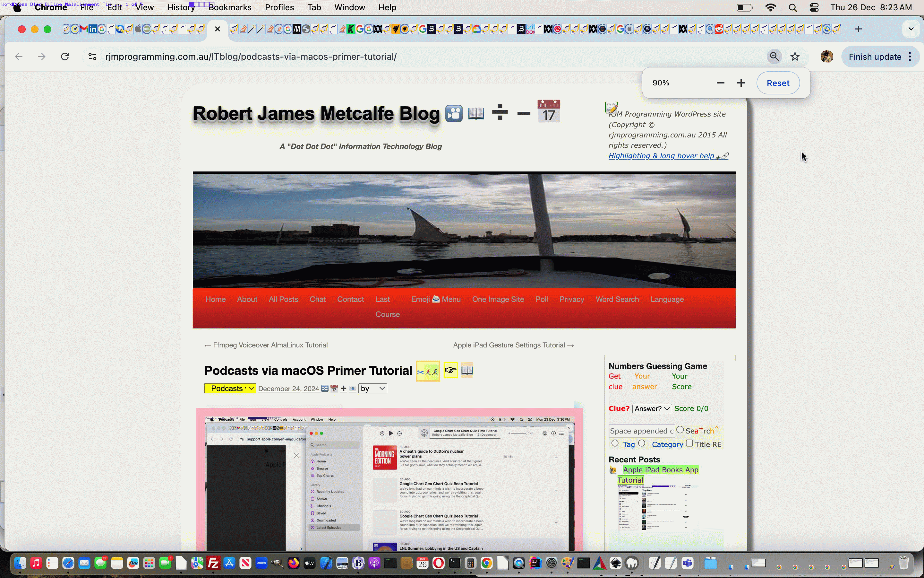Focus the 'Space appended' search field
The image size is (924, 578).
click(x=641, y=431)
